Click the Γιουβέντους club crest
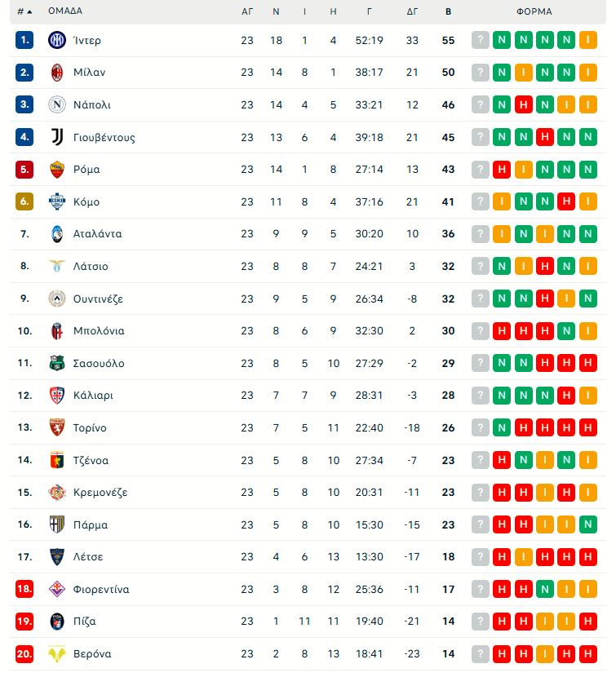 (55, 136)
